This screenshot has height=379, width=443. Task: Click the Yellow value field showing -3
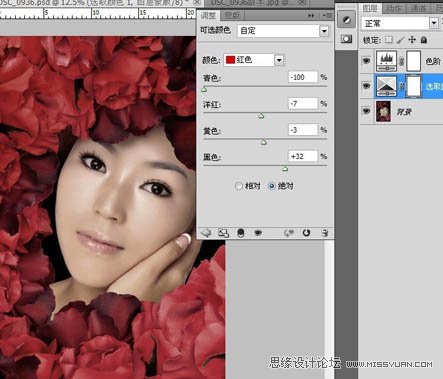click(303, 130)
